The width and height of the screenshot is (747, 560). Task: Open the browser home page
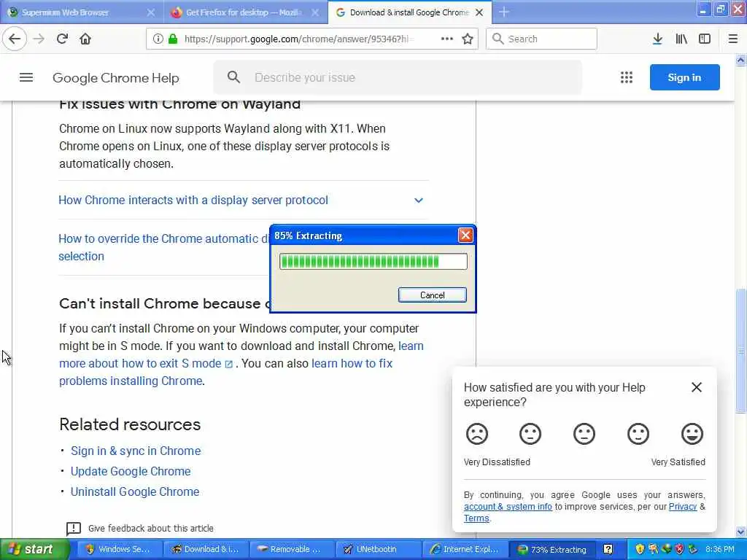tap(85, 39)
